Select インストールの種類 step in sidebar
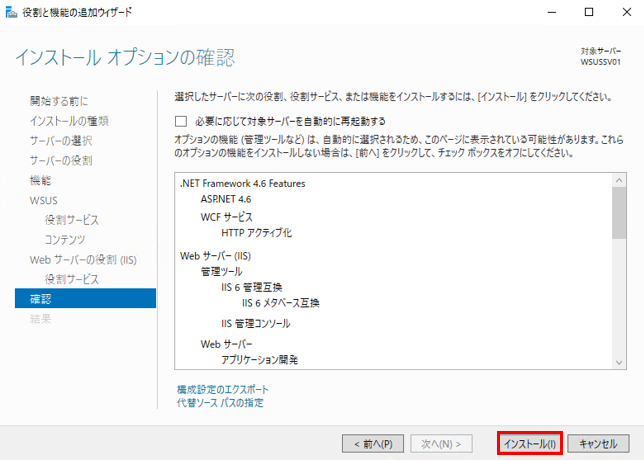 [x=69, y=121]
